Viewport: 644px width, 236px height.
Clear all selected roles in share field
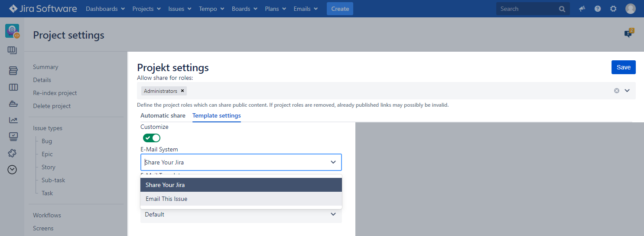tap(616, 91)
